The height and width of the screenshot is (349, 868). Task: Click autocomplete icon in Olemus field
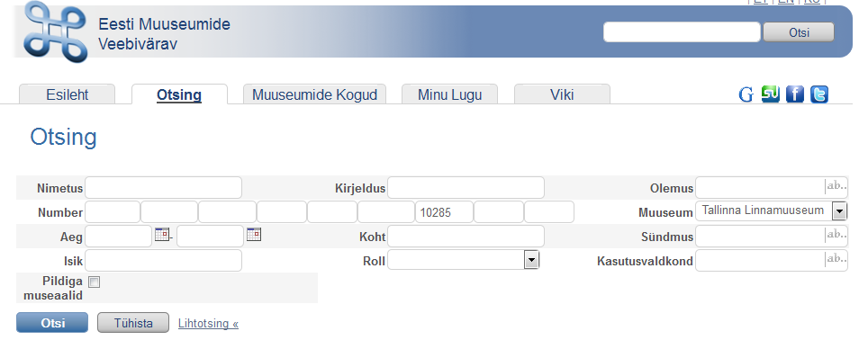click(836, 187)
